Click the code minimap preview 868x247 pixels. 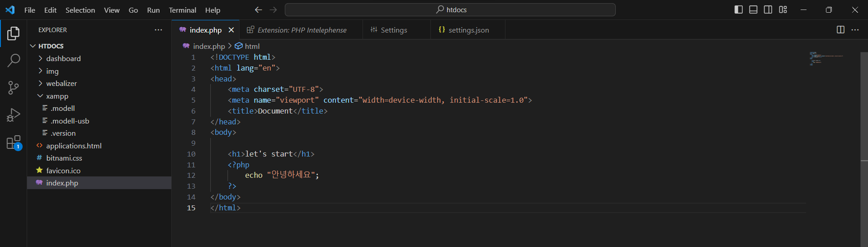point(826,59)
